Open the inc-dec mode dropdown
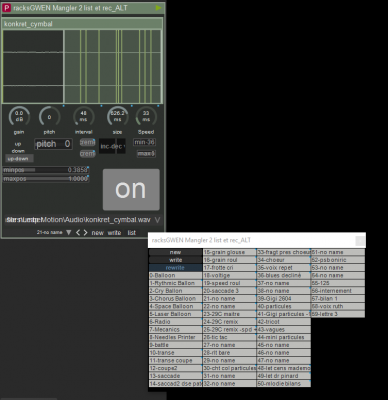The height and width of the screenshot is (400, 388). [x=113, y=146]
